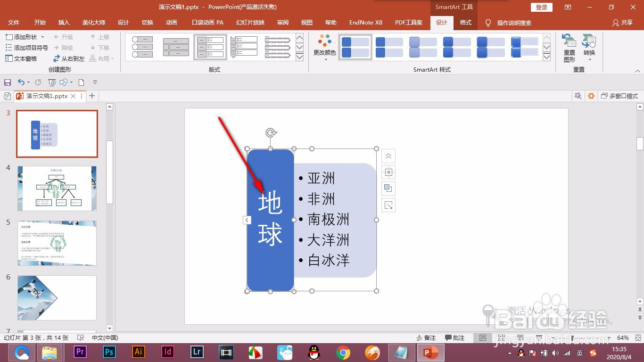Open a new document tab with plus
Image resolution: width=644 pixels, height=362 pixels.
(92, 96)
